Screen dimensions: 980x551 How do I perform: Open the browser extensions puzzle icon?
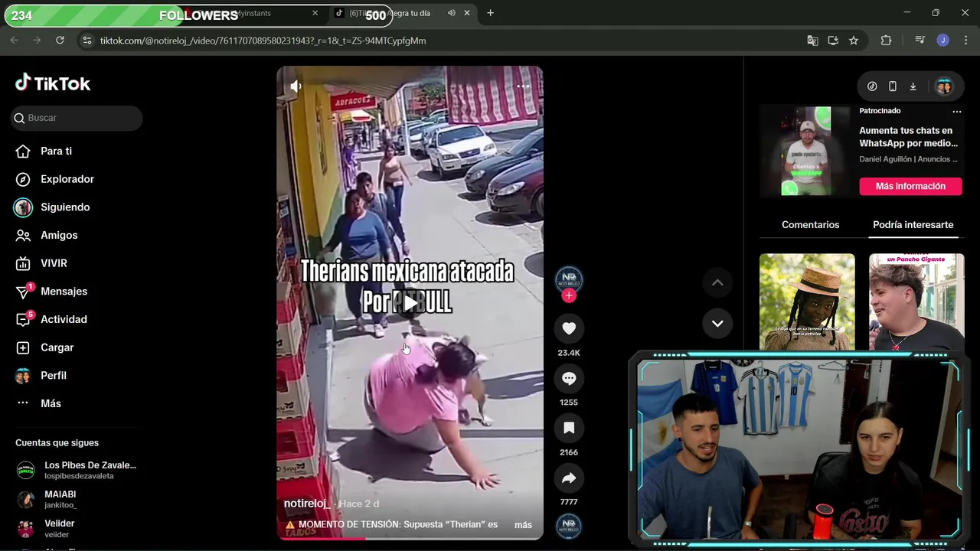pyautogui.click(x=886, y=41)
